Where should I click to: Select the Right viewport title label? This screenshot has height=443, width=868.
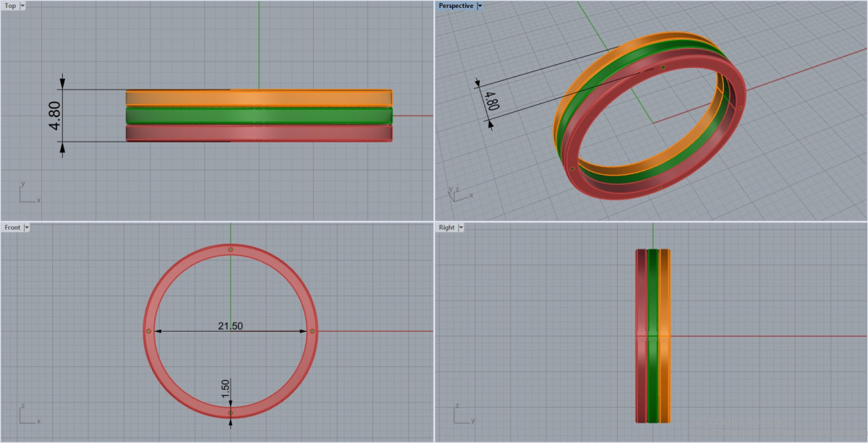[x=446, y=228]
